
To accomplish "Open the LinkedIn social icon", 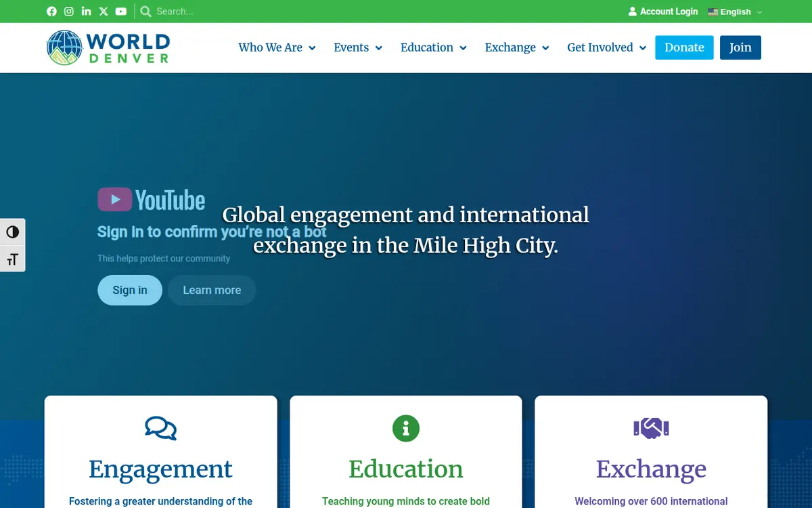I will click(86, 12).
